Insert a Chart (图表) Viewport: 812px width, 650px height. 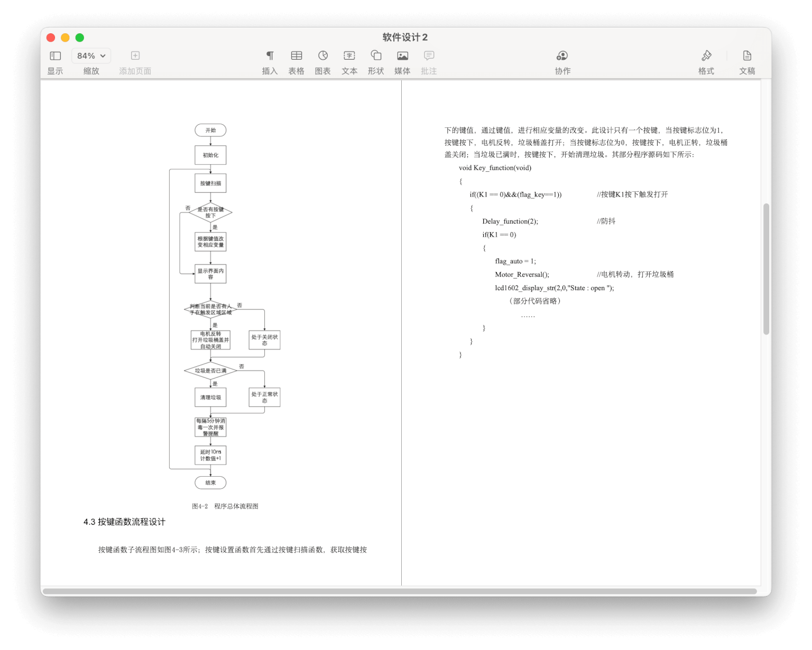click(x=323, y=55)
